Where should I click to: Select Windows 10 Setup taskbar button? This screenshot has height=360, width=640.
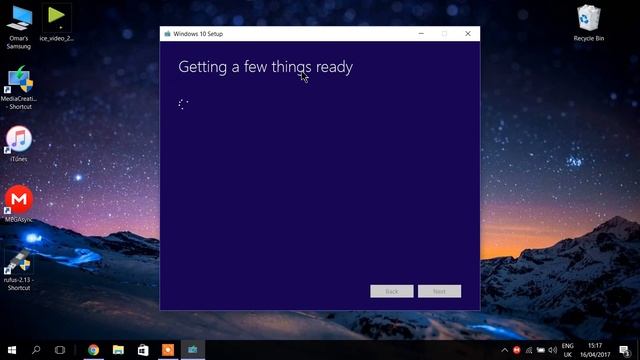[x=193, y=350]
